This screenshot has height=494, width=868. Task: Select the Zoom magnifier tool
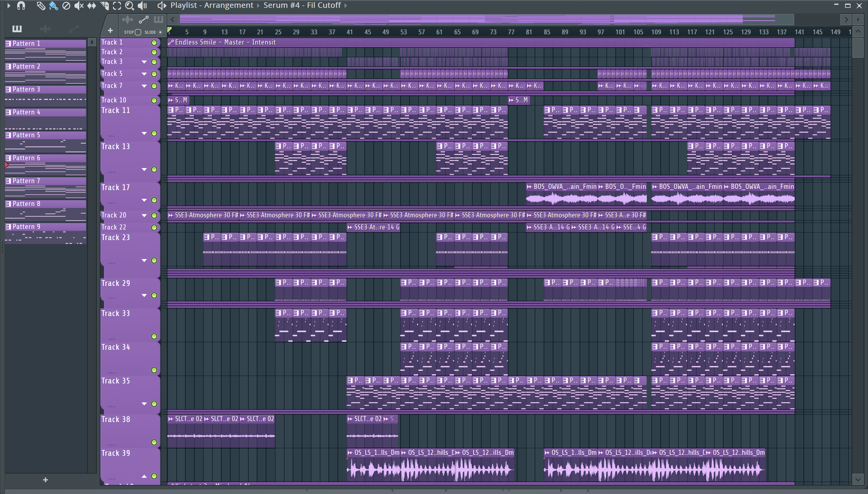[129, 5]
